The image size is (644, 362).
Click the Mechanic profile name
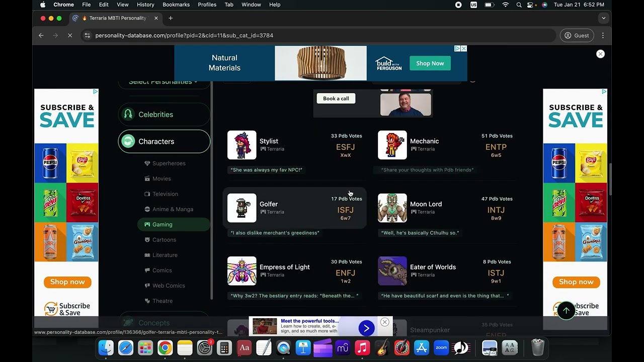(424, 141)
